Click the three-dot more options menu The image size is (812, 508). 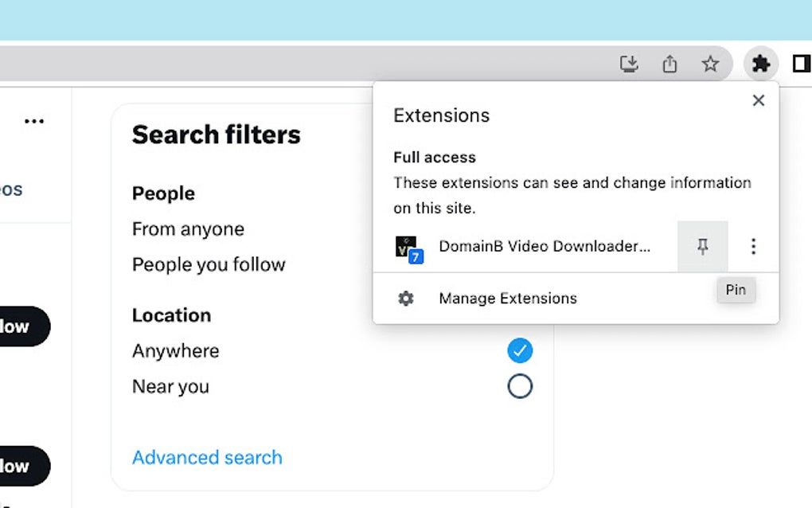tap(34, 121)
